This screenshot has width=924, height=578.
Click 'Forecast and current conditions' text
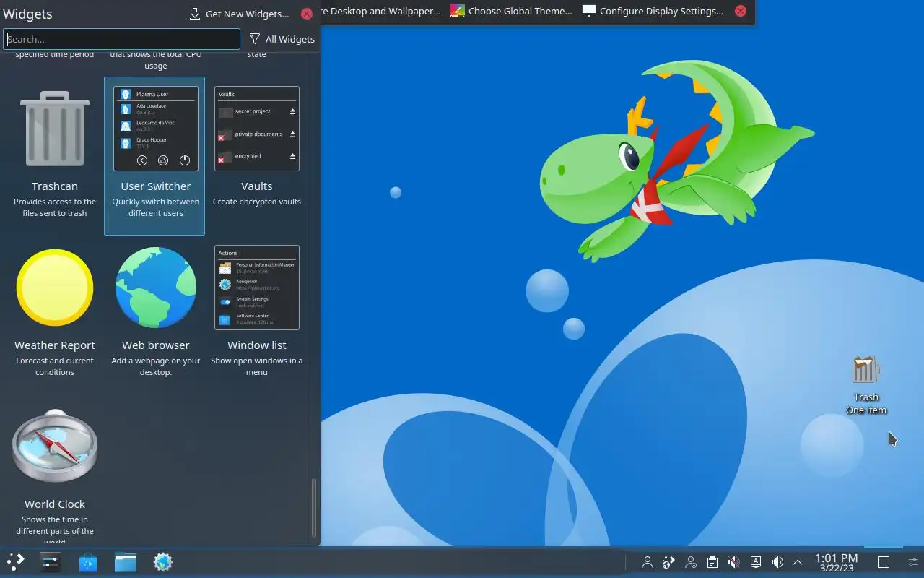(55, 366)
